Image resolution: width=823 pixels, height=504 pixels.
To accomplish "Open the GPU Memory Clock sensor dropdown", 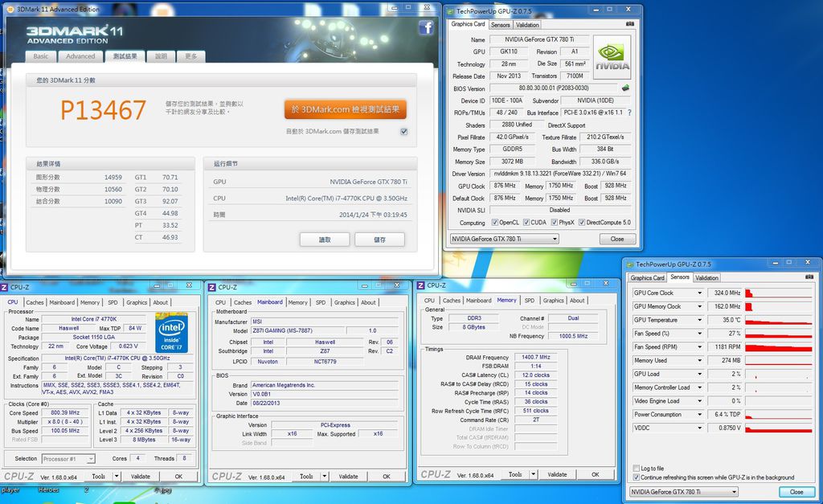I will click(x=699, y=306).
